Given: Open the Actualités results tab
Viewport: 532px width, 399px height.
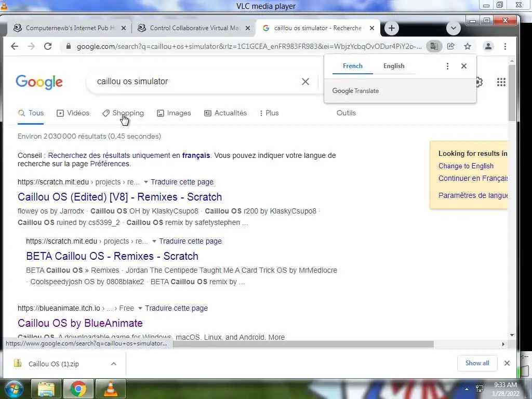Looking at the screenshot, I should [225, 113].
